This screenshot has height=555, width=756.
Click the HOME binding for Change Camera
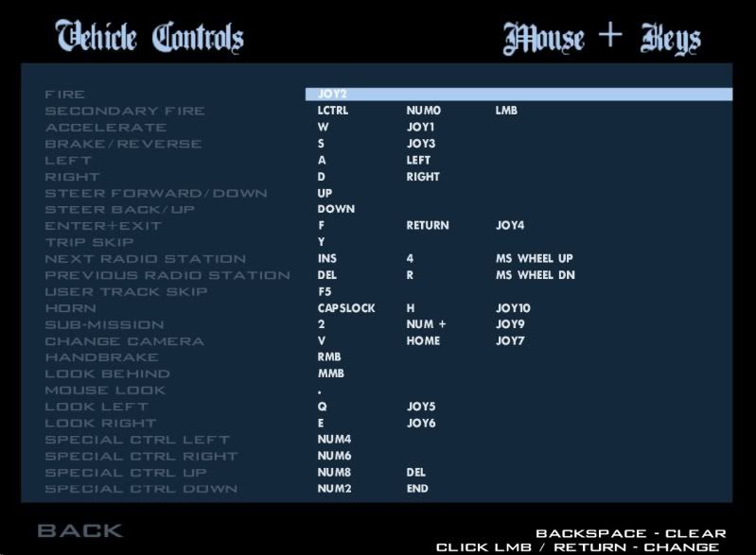tap(423, 340)
